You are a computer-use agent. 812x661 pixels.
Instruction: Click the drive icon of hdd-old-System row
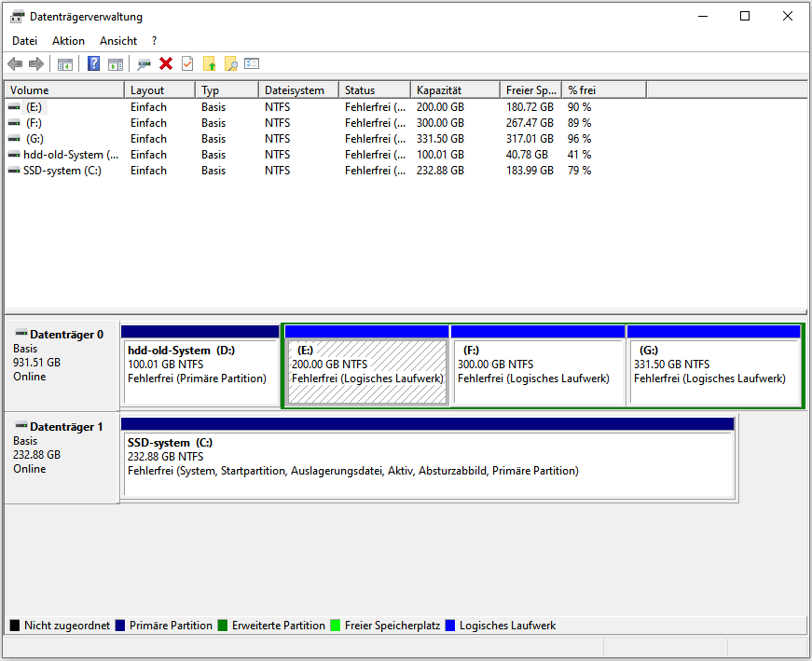click(14, 155)
